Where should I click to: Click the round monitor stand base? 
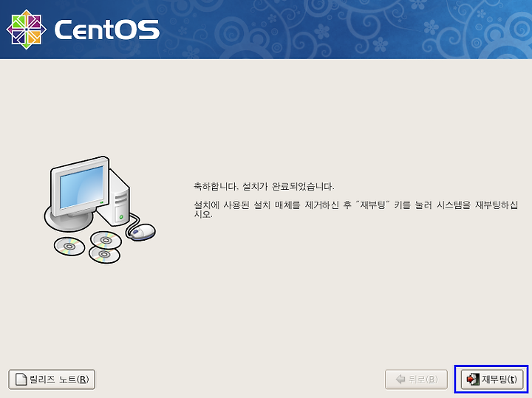coord(69,220)
